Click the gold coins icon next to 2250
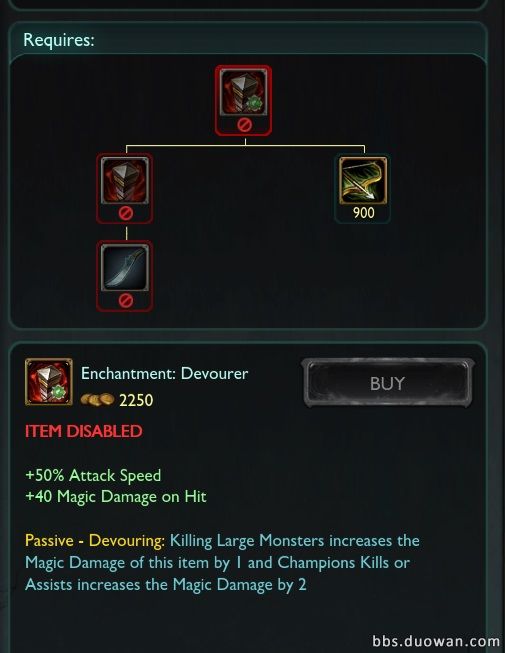The image size is (505, 653). 97,399
